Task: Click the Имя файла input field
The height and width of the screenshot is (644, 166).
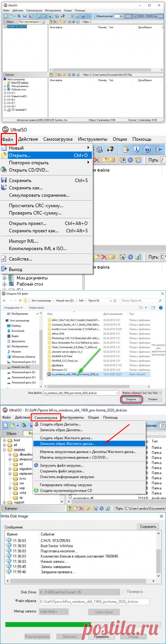Action: coord(81,392)
